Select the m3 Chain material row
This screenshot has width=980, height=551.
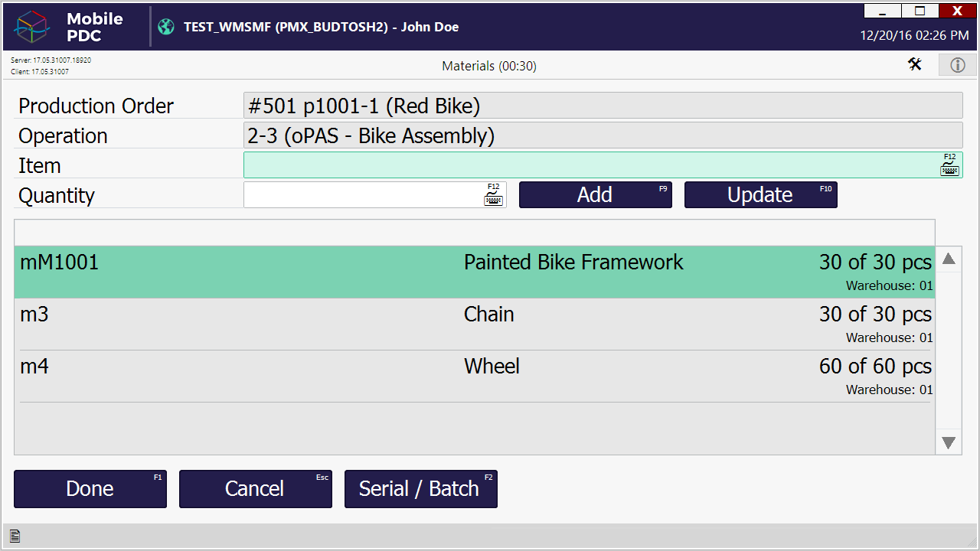coord(474,324)
